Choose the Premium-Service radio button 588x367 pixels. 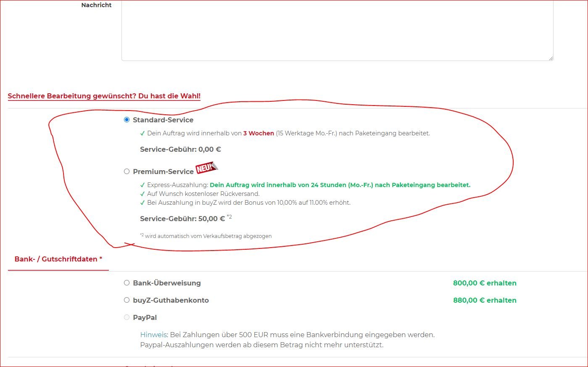click(x=127, y=172)
